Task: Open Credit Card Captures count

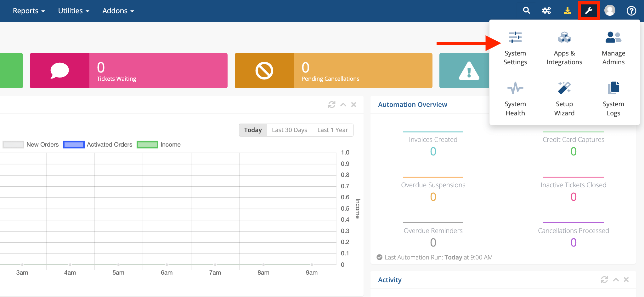Action: (x=573, y=151)
